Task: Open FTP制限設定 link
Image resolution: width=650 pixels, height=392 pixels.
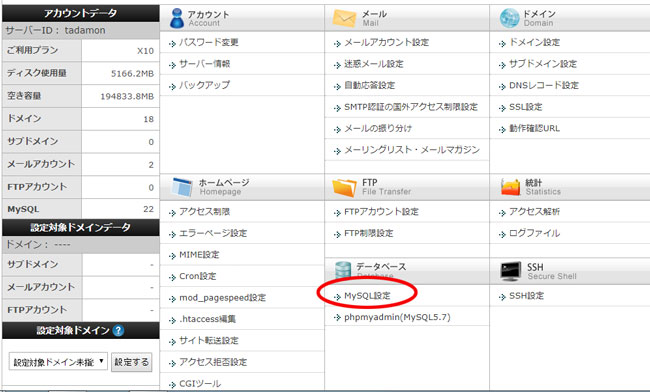Action: pos(369,233)
